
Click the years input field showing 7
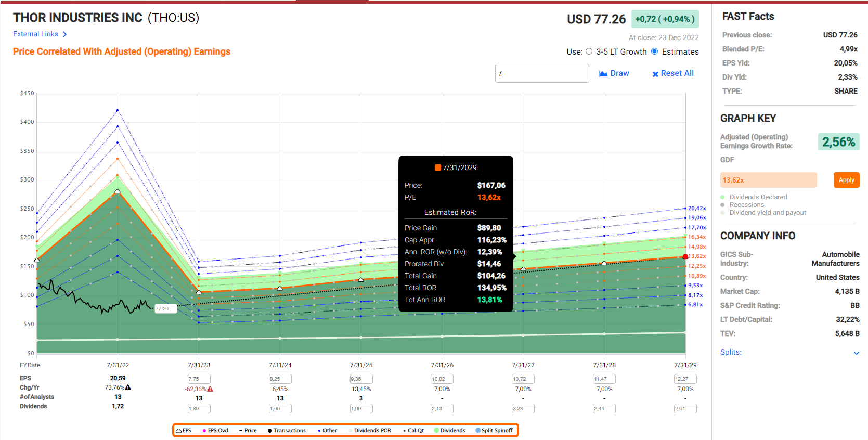point(542,73)
